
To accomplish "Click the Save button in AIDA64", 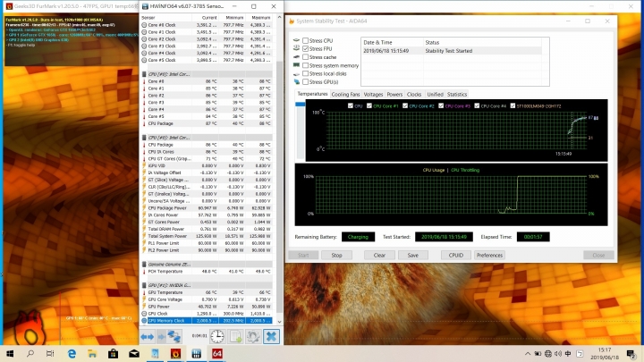I will point(412,256).
